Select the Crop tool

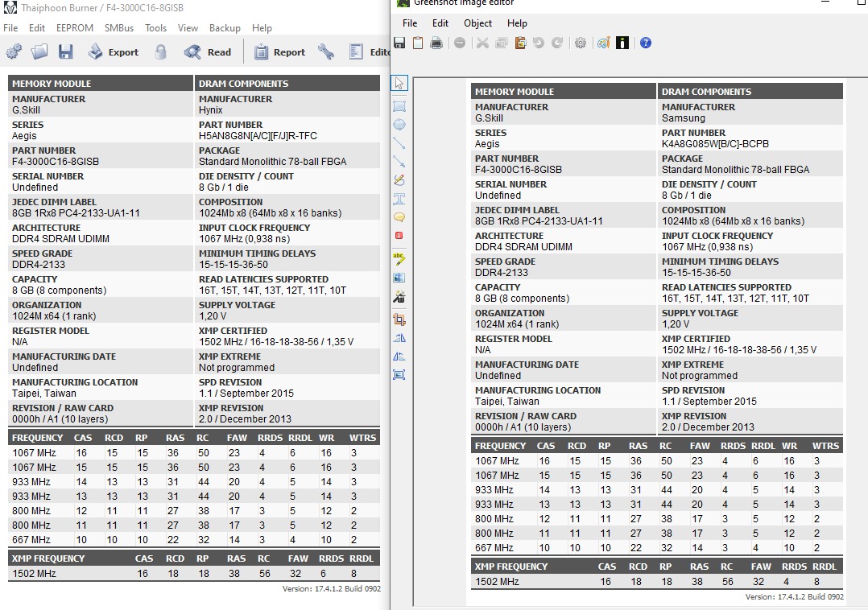click(399, 319)
